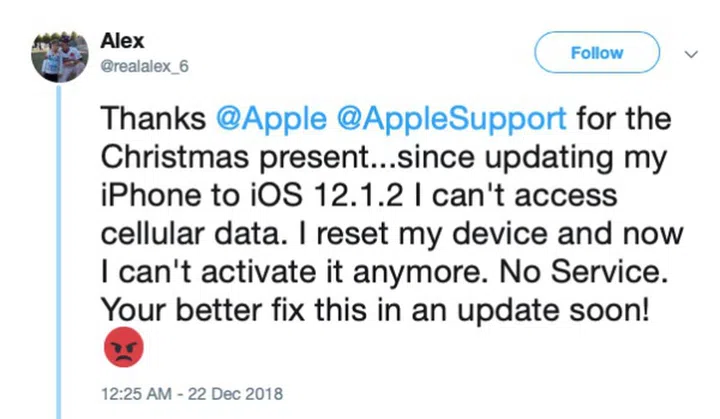Screen dimensions: 720x419
Task: Click the display name Alex
Action: click(x=123, y=41)
